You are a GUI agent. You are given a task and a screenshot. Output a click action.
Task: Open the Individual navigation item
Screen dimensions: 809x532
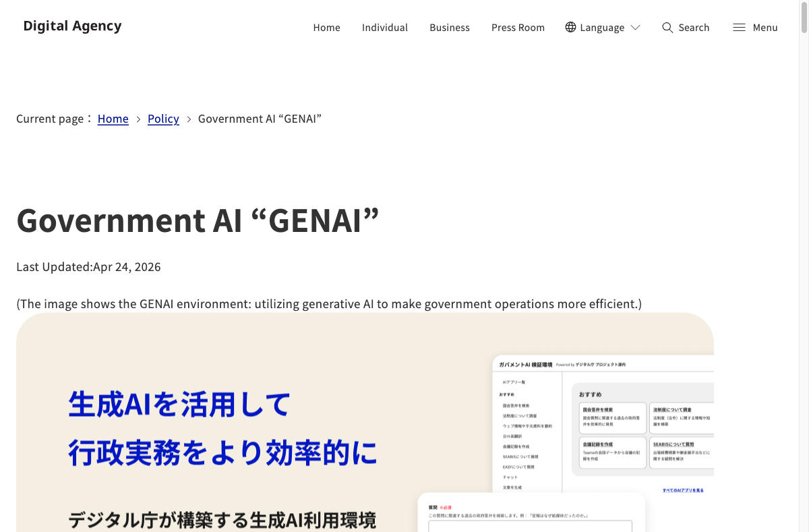tap(385, 28)
